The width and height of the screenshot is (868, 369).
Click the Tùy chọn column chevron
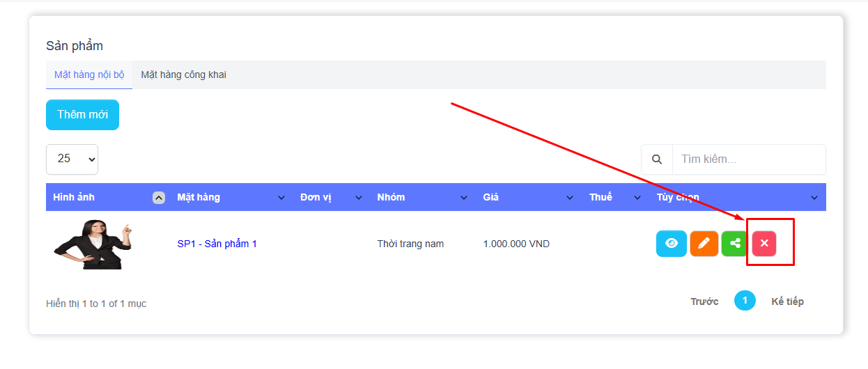[814, 198]
